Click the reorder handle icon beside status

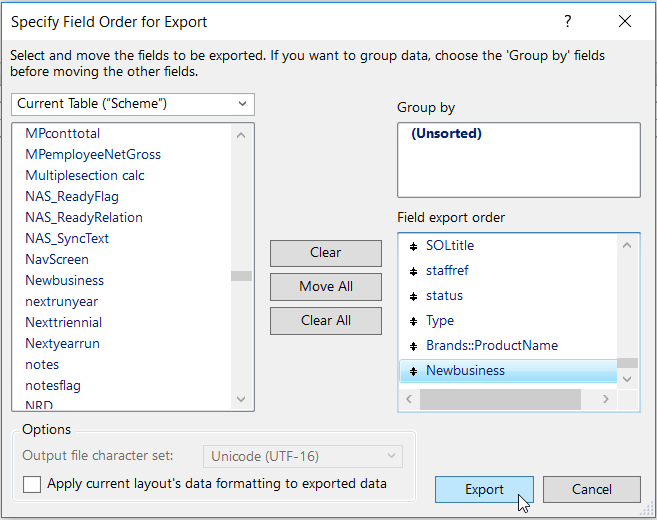tap(413, 296)
